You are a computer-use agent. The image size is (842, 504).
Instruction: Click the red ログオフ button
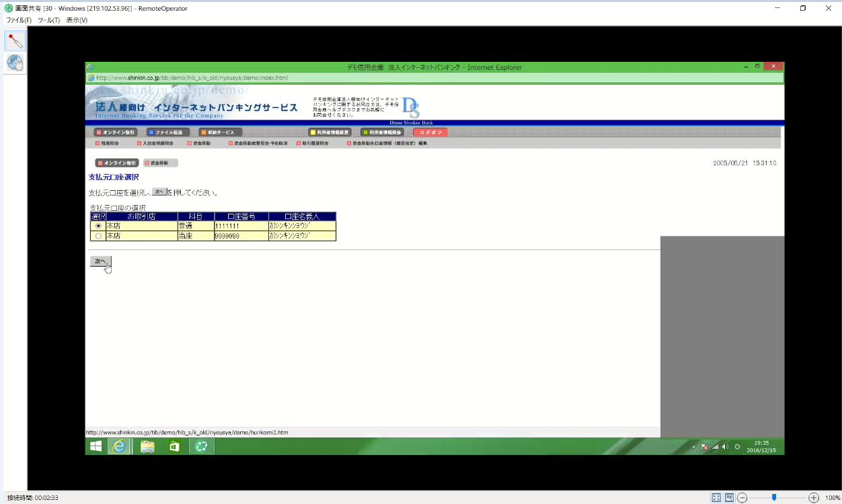click(x=430, y=132)
